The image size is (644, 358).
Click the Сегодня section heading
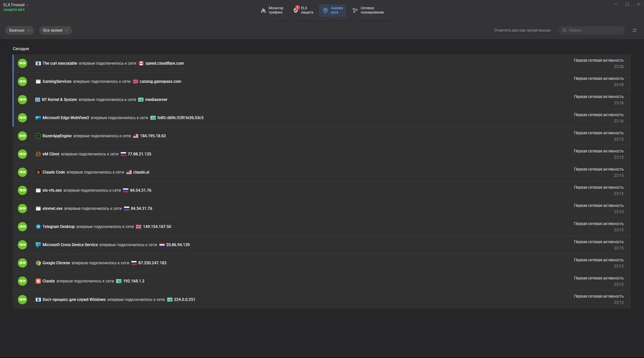pyautogui.click(x=21, y=49)
